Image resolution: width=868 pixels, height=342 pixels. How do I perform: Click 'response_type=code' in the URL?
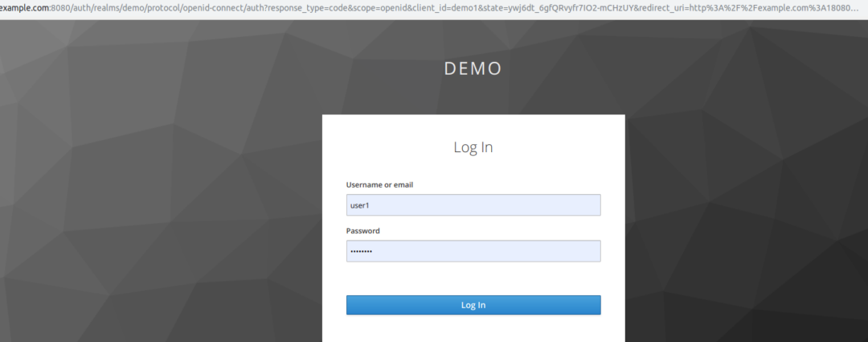325,8
